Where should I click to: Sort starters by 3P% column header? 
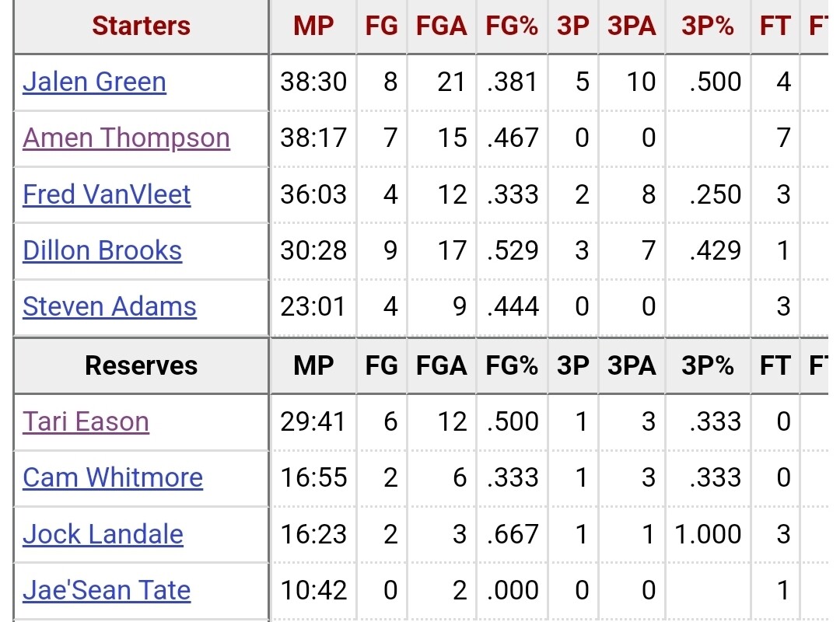pyautogui.click(x=708, y=26)
